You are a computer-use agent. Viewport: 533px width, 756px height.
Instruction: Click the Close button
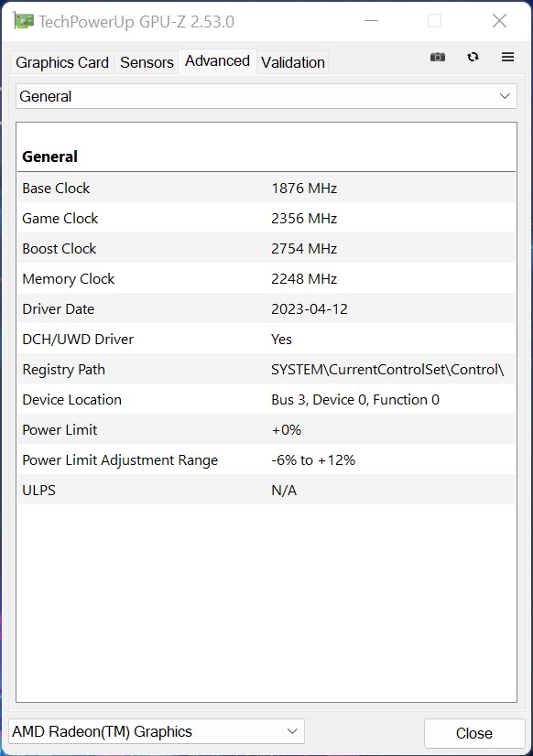[x=474, y=733]
